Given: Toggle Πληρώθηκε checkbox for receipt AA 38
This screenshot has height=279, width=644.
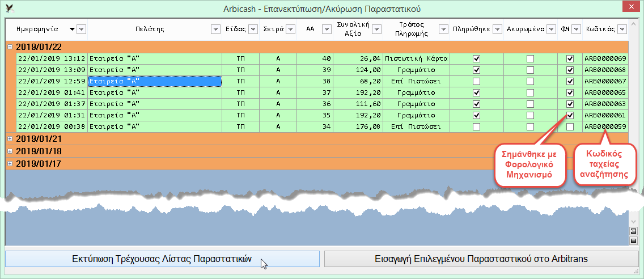Looking at the screenshot, I should (x=476, y=81).
